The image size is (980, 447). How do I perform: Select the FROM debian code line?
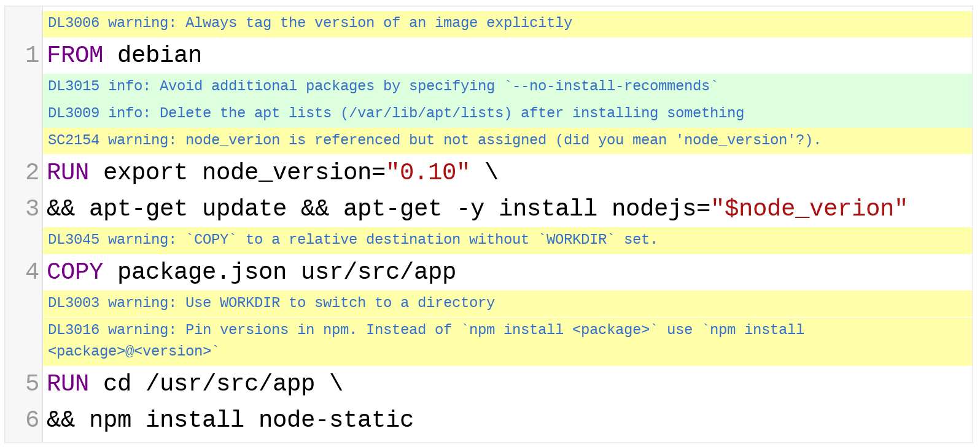507,55
